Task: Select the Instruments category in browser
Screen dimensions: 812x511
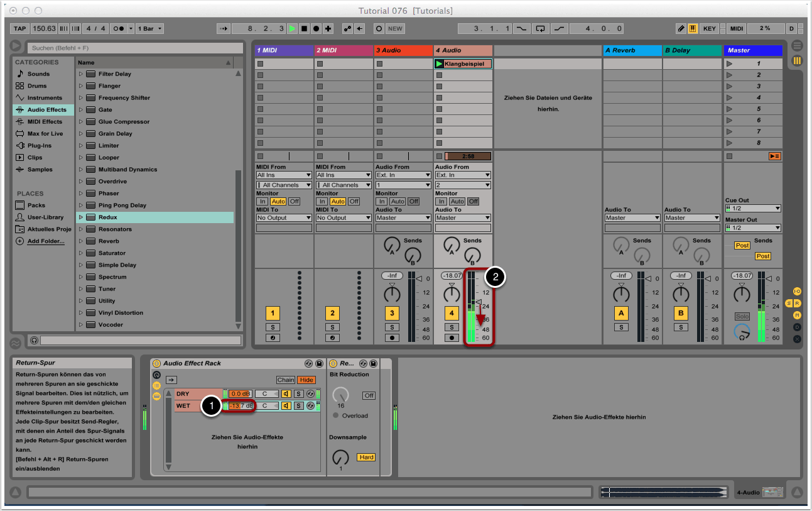Action: 44,98
